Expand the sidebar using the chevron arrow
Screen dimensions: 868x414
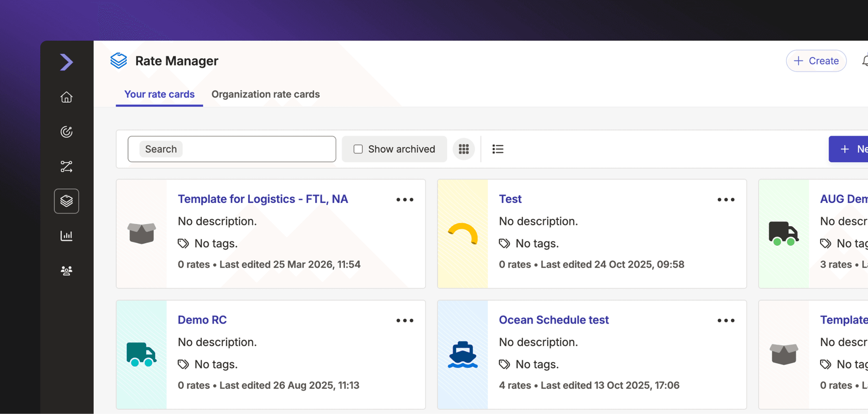pos(67,62)
